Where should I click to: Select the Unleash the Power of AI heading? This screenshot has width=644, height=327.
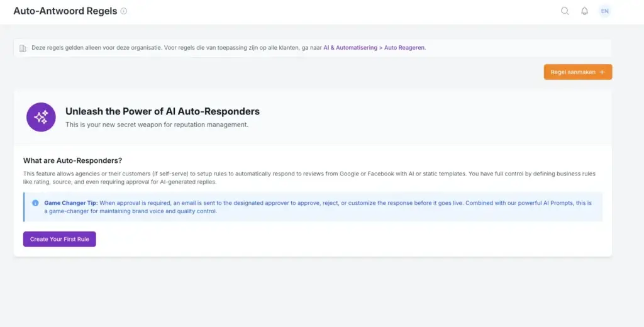point(162,111)
